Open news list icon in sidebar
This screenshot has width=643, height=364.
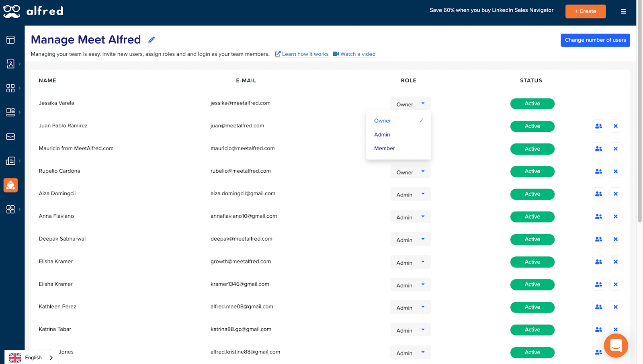(x=11, y=161)
